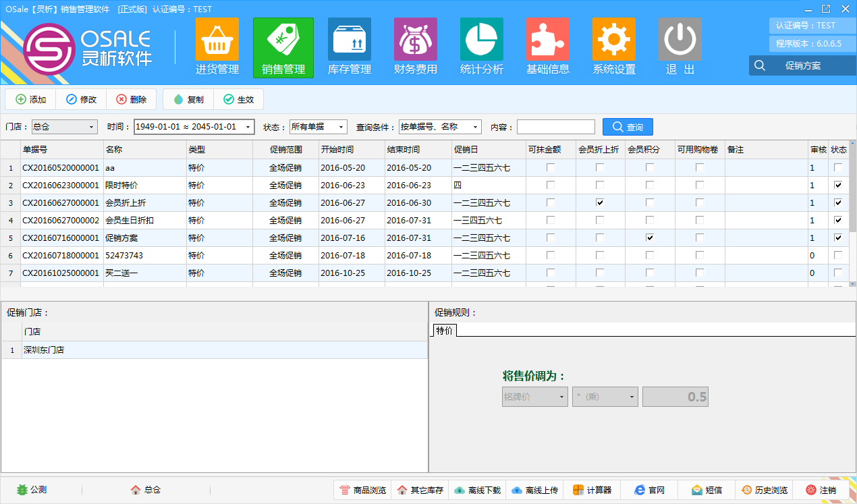Toggle 会员积分 checkbox for 促销方案 row
This screenshot has height=504, width=857.
point(650,237)
